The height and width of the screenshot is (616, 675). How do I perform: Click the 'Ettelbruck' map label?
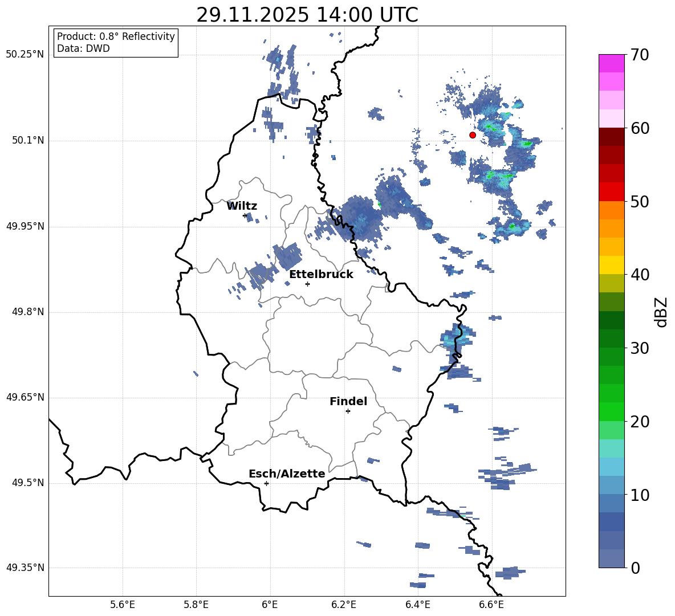(321, 275)
